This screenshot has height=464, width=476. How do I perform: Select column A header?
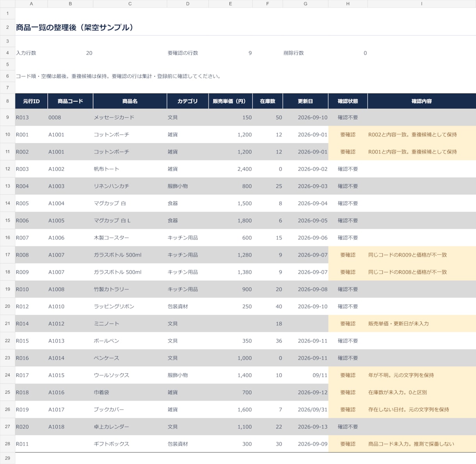(31, 4)
